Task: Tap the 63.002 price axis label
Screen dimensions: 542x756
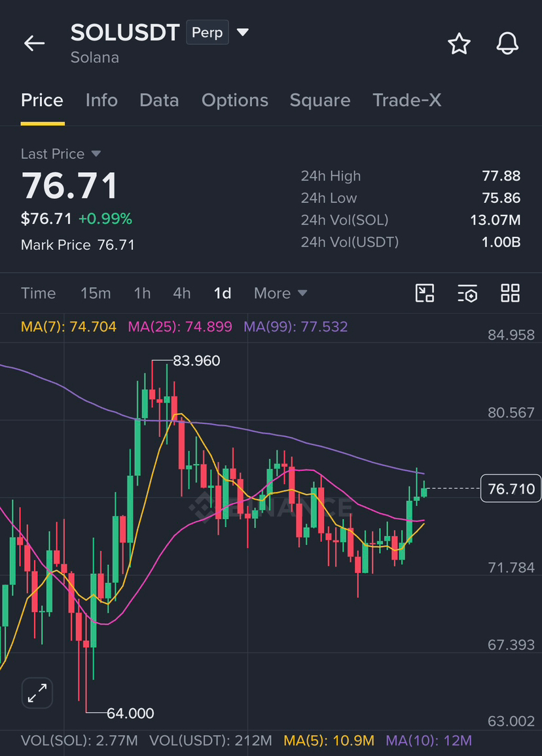Action: (x=511, y=721)
